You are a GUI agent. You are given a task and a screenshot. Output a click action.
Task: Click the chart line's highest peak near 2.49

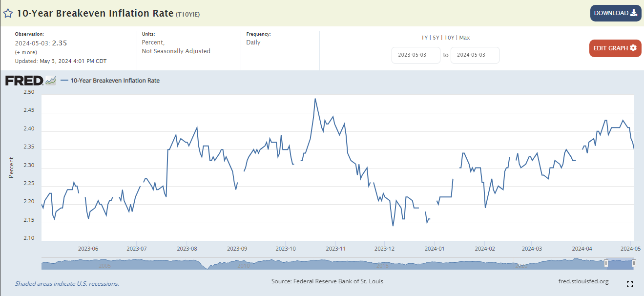click(x=315, y=99)
